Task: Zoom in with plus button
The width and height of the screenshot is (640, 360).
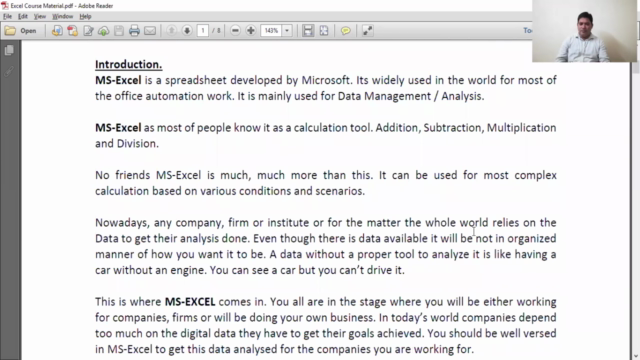Action: tap(251, 31)
